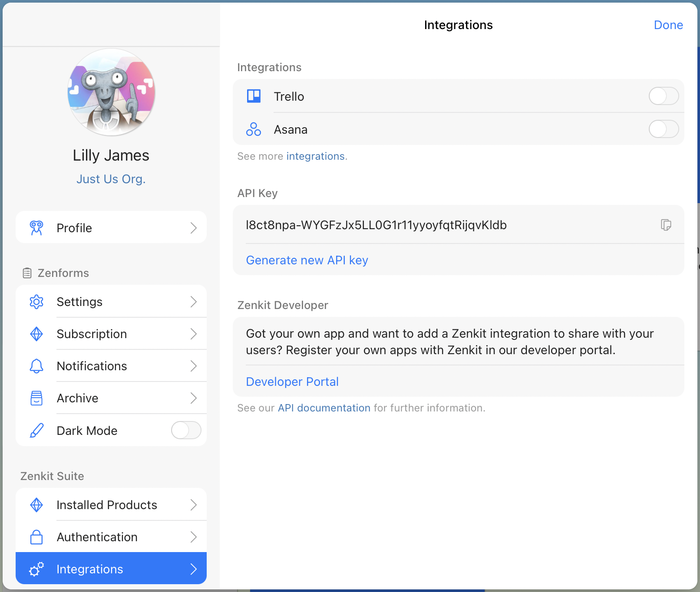Click the Archive box icon
Screen dimensions: 700x592
(36, 398)
